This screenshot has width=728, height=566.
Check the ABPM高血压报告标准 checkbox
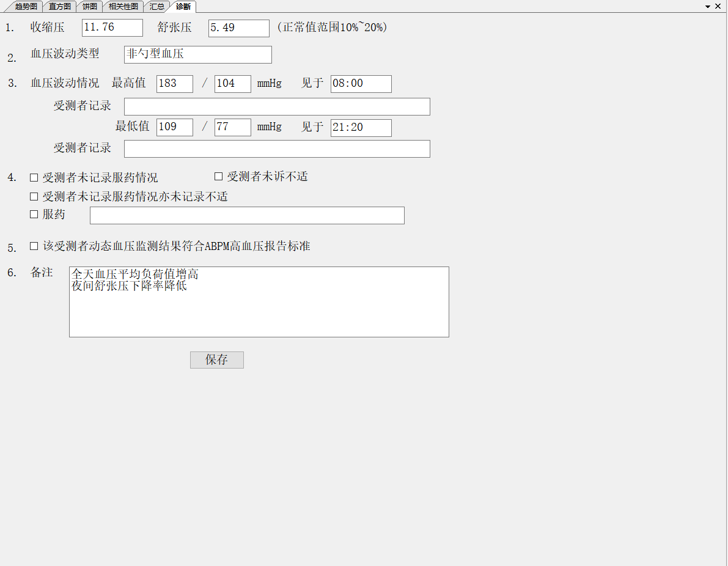pyautogui.click(x=34, y=246)
